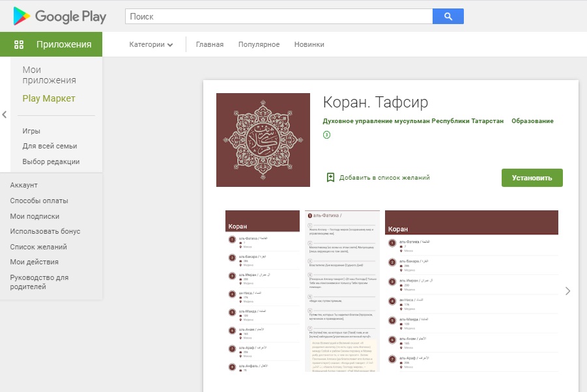This screenshot has width=587, height=392.
Task: Click the green content rating badge
Action: (x=327, y=135)
